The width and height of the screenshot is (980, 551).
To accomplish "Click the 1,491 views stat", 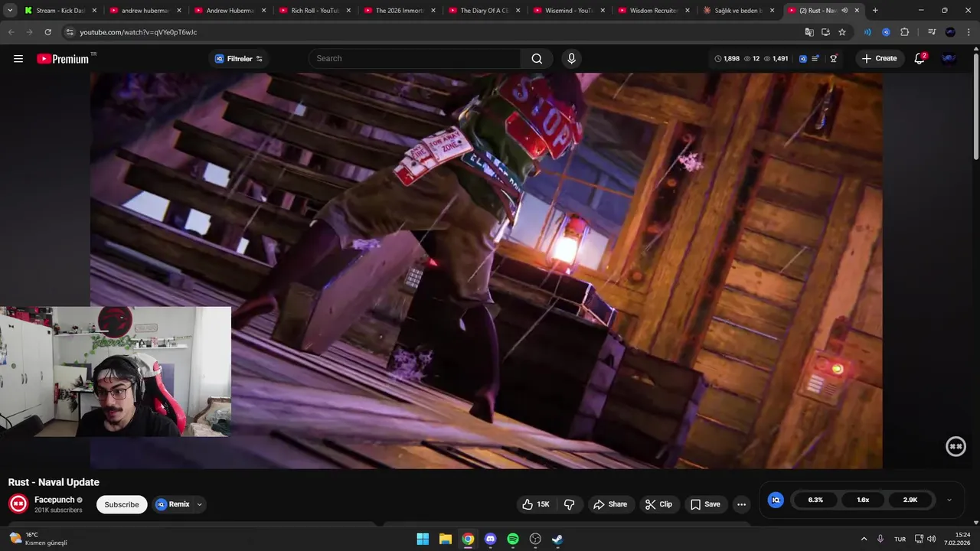I will point(776,58).
